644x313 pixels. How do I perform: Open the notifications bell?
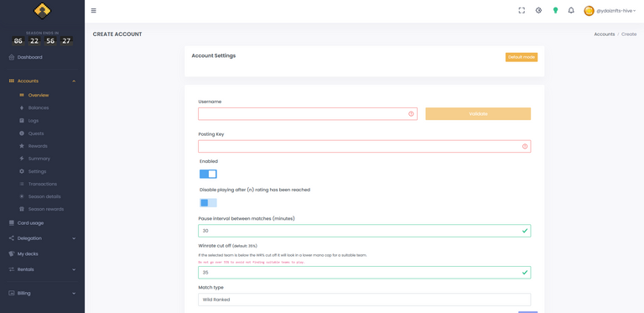(x=571, y=11)
